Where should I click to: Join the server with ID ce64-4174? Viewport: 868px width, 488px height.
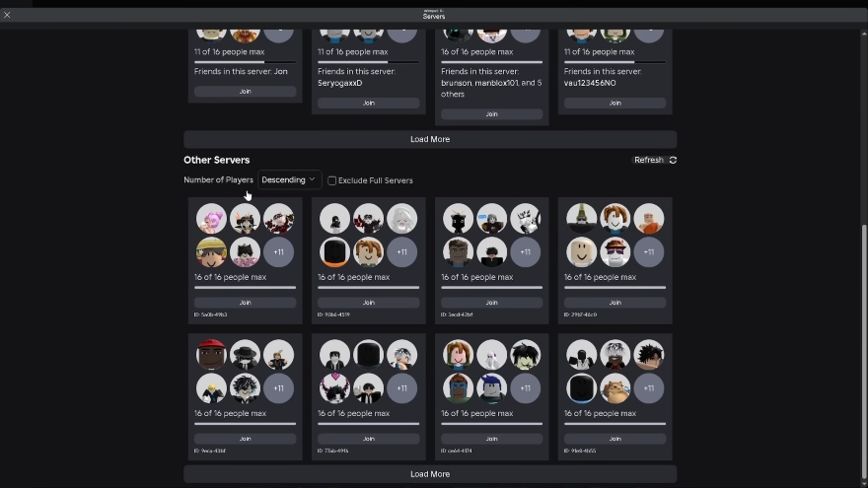[491, 439]
